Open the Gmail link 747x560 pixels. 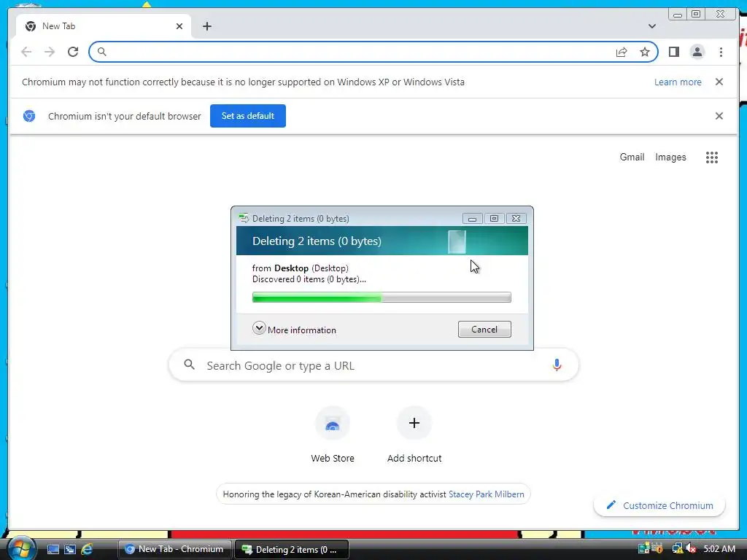[x=632, y=157]
